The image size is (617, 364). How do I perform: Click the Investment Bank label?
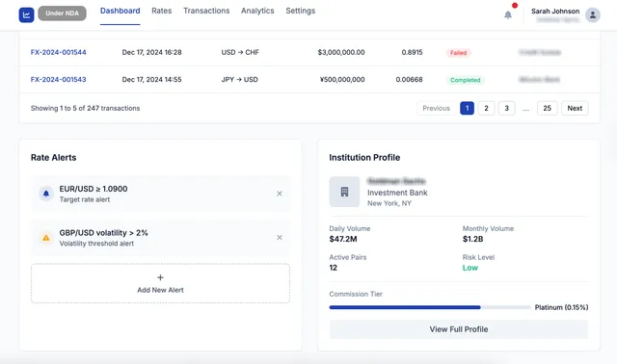397,193
